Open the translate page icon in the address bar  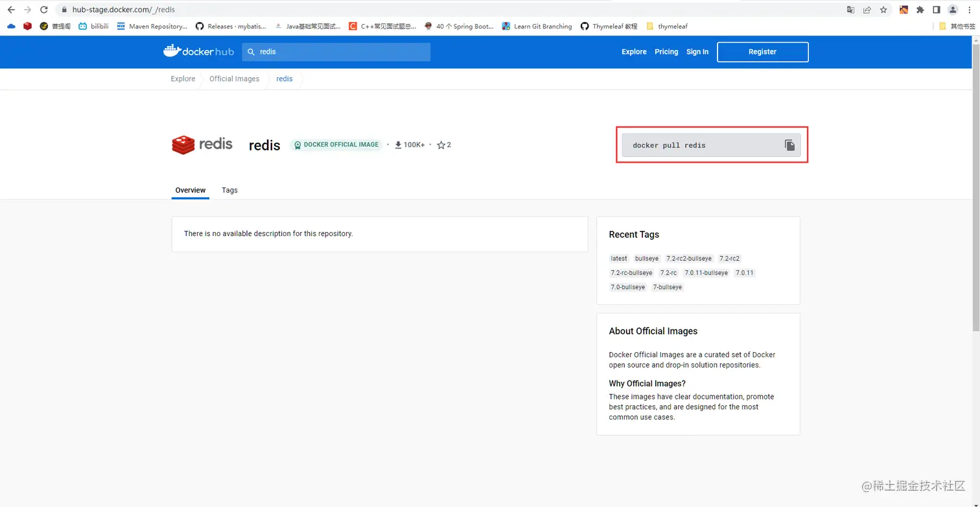click(851, 10)
